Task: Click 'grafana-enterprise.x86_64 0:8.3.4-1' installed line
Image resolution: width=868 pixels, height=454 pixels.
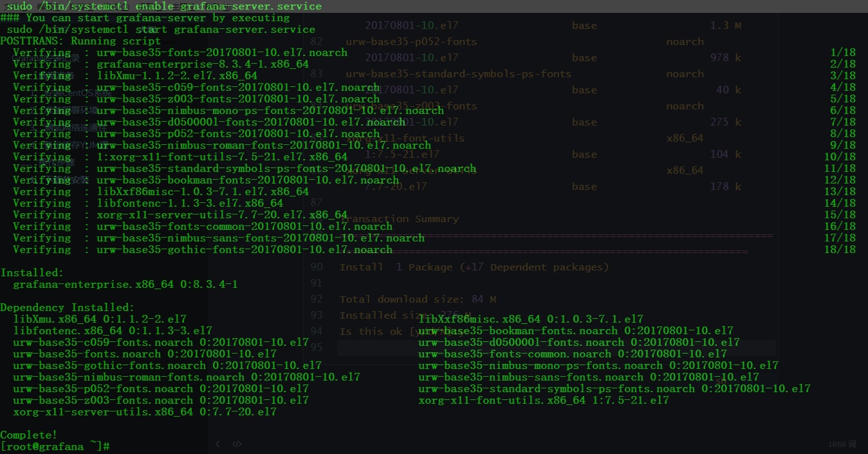Action: 125,284
